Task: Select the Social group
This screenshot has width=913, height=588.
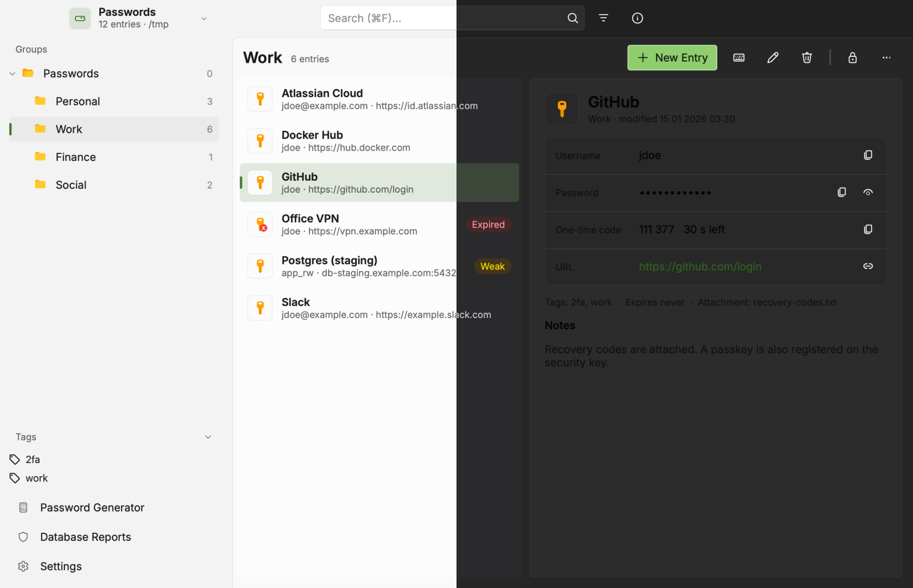Action: point(114,185)
